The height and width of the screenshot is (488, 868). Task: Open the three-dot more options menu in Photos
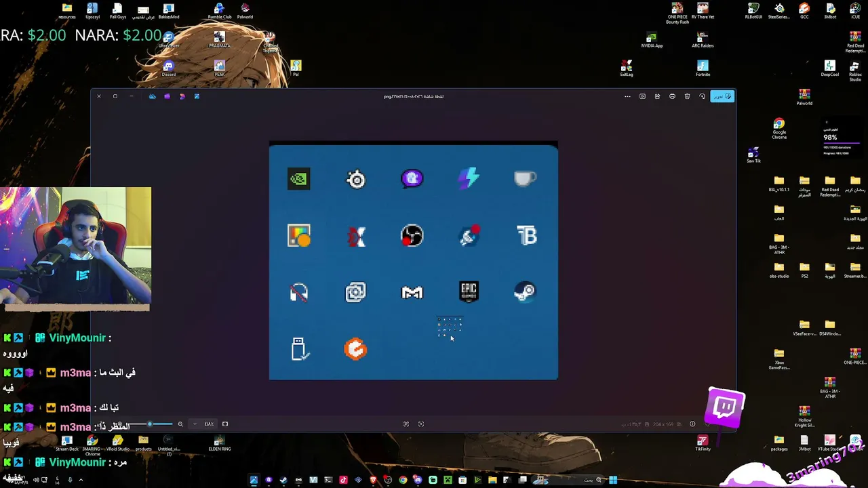[627, 96]
